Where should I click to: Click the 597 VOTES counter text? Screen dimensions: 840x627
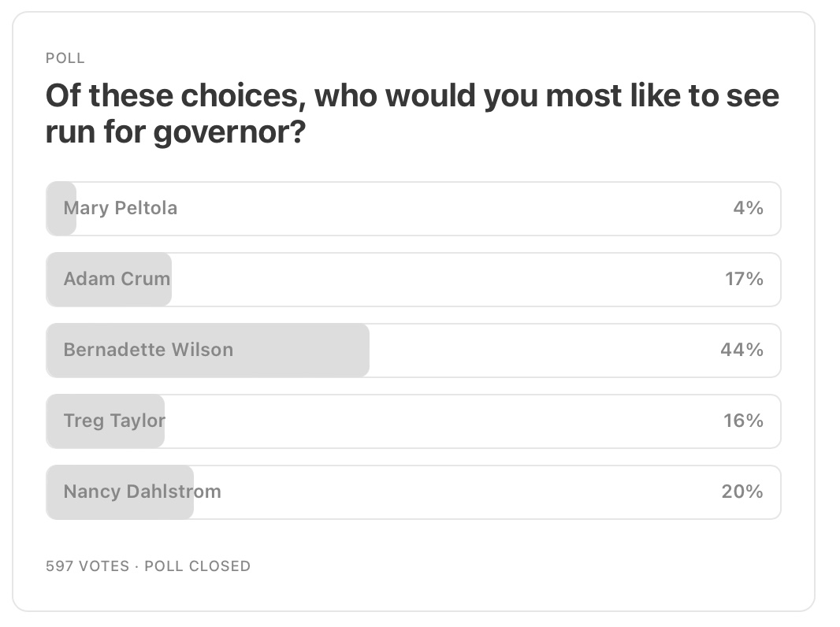[87, 566]
